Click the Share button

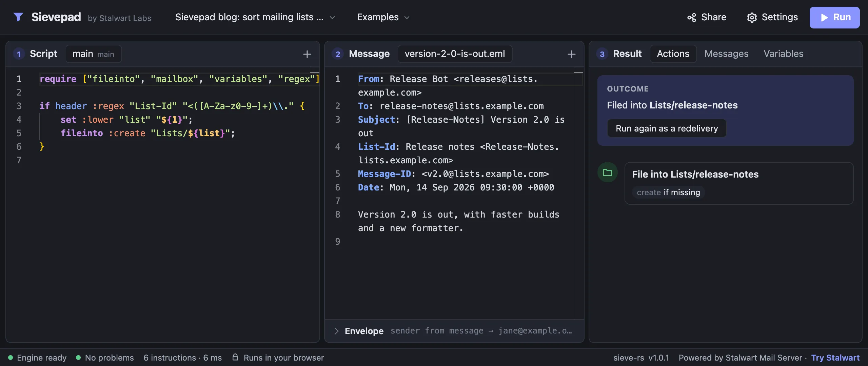point(707,17)
